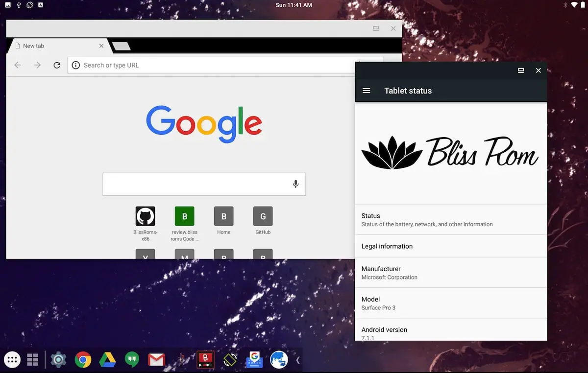588x373 pixels.
Task: Launch Settings from the taskbar gear icon
Action: click(x=58, y=360)
